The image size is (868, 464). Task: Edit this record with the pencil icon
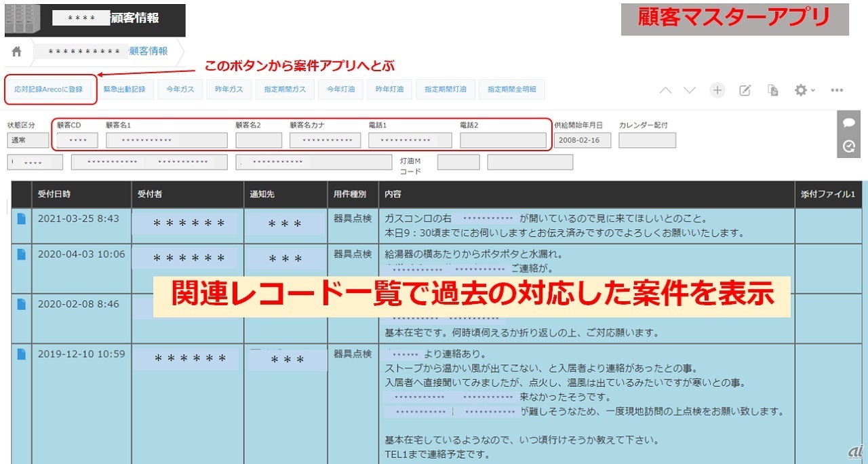point(745,90)
